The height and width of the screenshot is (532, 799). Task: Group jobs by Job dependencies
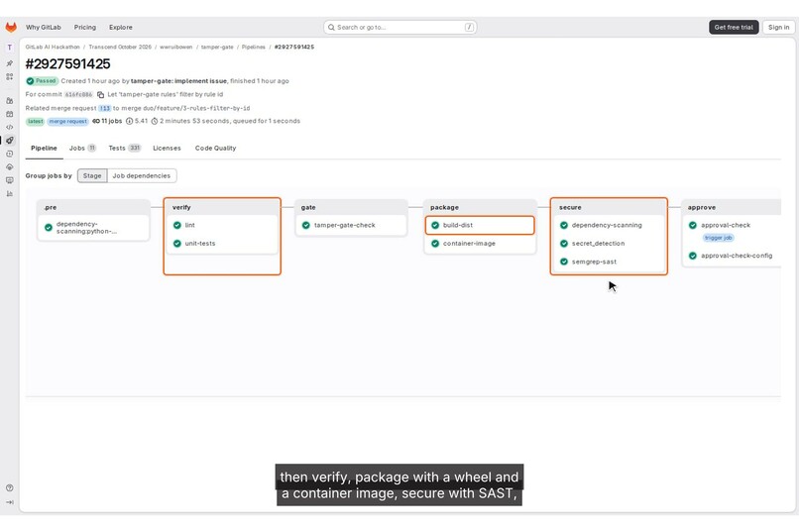coord(142,175)
